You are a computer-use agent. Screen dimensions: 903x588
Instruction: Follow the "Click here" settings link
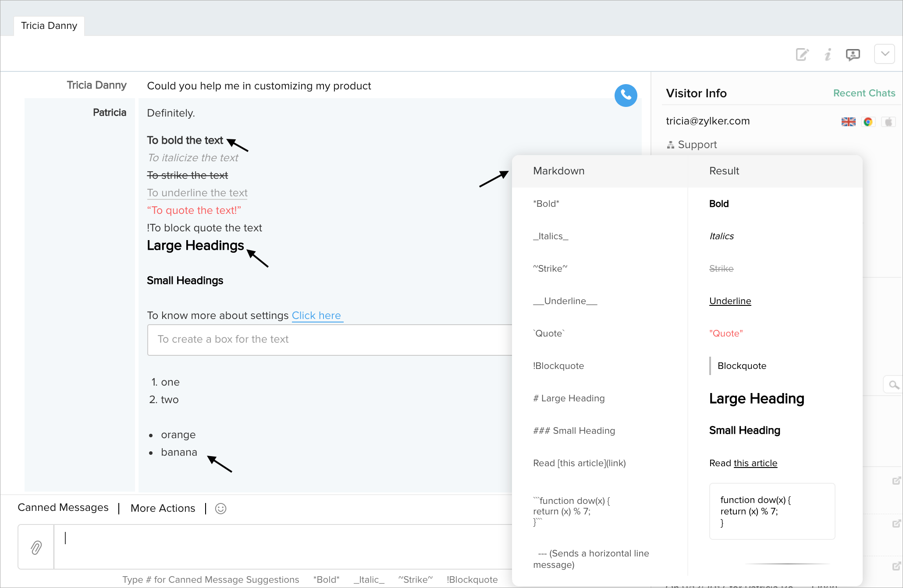pos(316,315)
